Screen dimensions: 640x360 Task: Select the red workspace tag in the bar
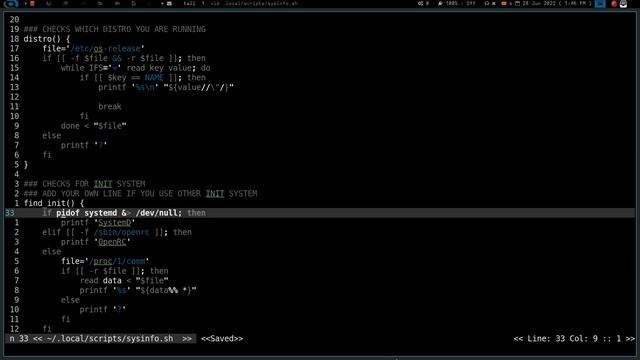pos(32,3)
